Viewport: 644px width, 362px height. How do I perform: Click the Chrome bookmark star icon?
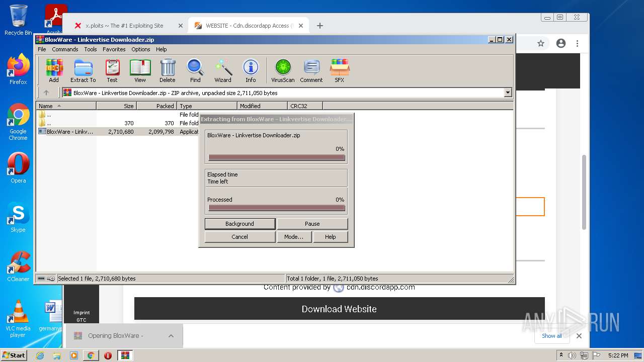pyautogui.click(x=541, y=43)
